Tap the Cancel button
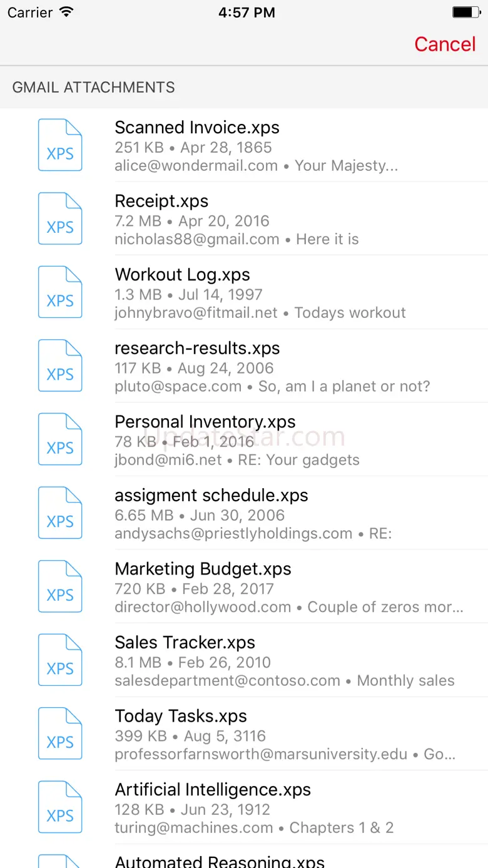The height and width of the screenshot is (868, 488). click(445, 44)
